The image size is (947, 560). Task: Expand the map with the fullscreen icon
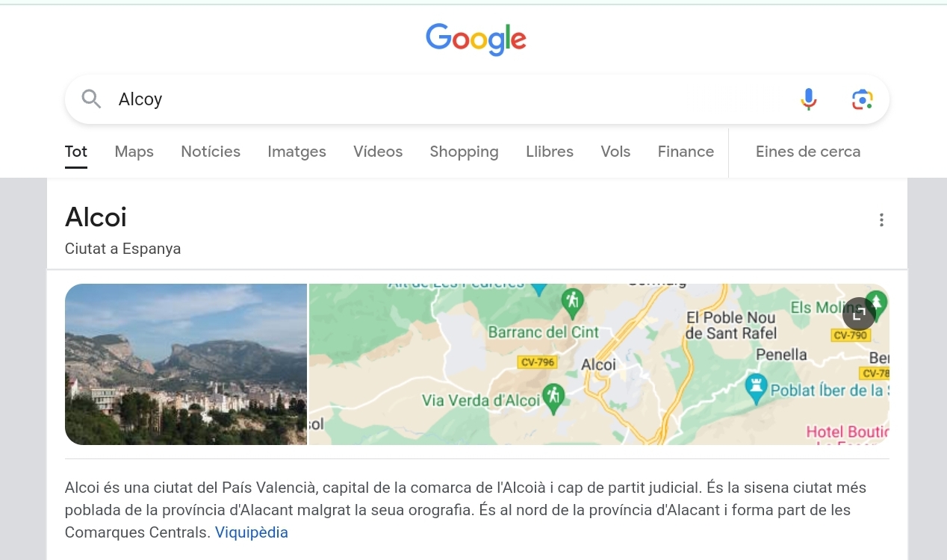pyautogui.click(x=858, y=314)
